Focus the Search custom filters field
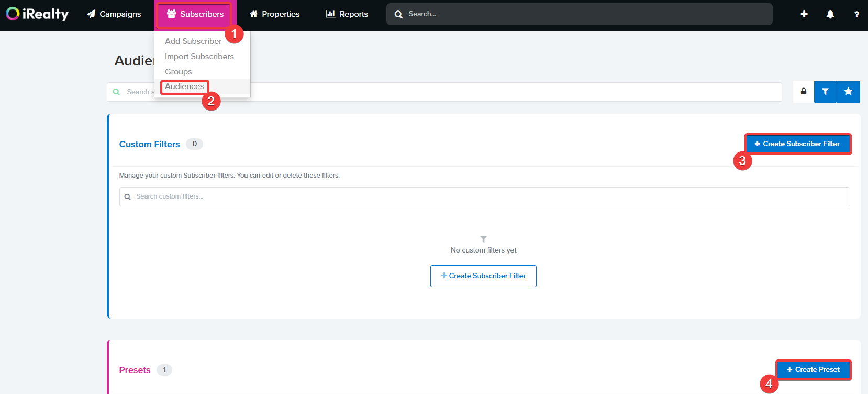868x394 pixels. pos(484,197)
